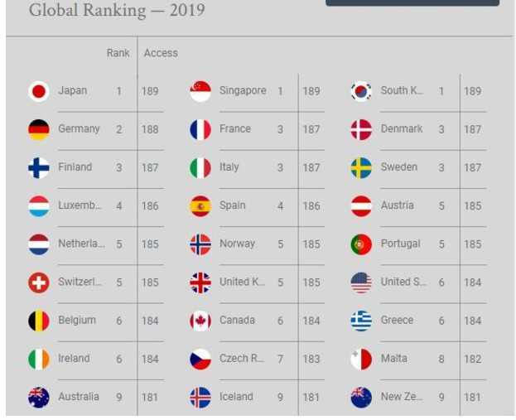Image resolution: width=516 pixels, height=420 pixels.
Task: Click the Access column header
Action: pos(161,53)
